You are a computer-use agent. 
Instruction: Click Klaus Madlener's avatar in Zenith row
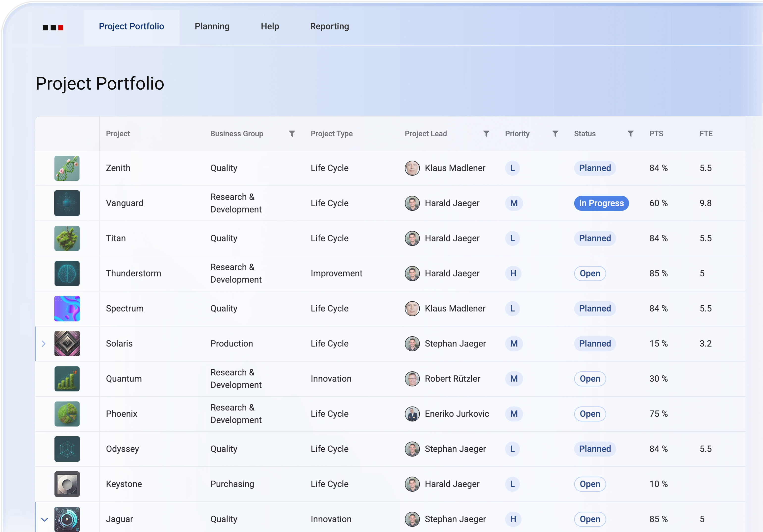point(412,168)
